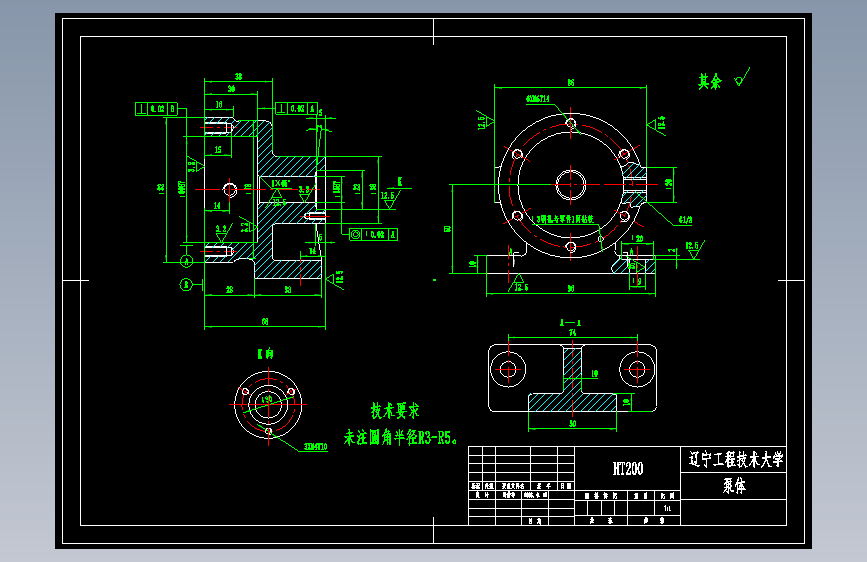Select the HT200 material text
The height and width of the screenshot is (562, 867).
click(x=628, y=469)
